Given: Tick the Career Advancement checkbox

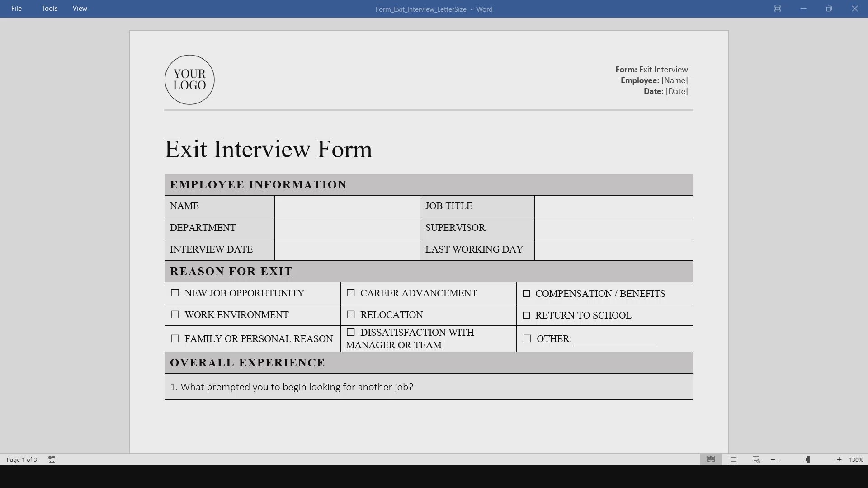Looking at the screenshot, I should tap(351, 293).
